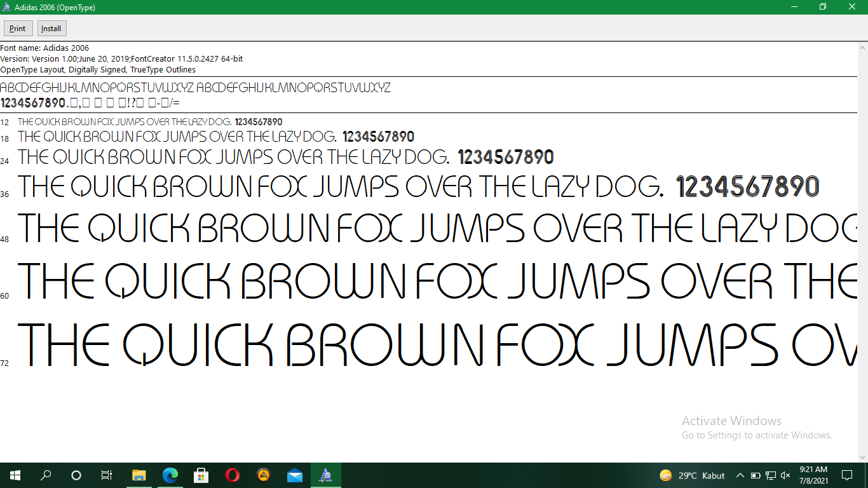Screen dimensions: 868x488
Task: Open Microsoft Store from the taskbar
Action: coord(201,475)
